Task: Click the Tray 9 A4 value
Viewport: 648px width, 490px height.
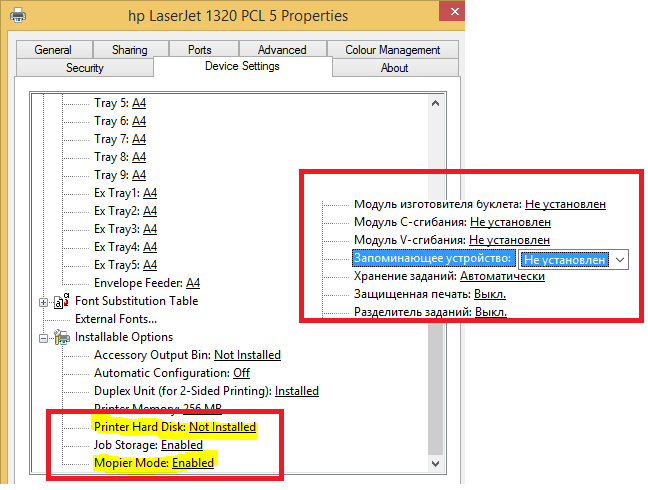Action: (x=139, y=175)
